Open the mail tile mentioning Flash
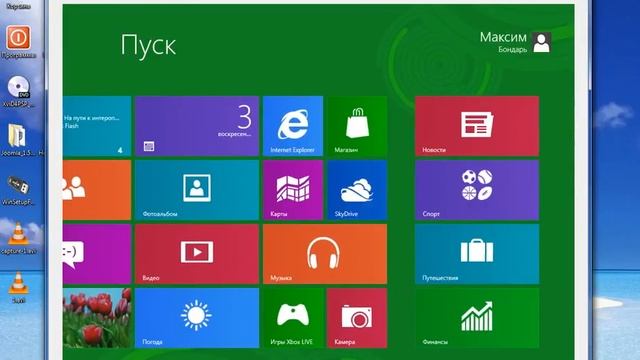Viewport: 640px width, 360px height. (x=97, y=126)
